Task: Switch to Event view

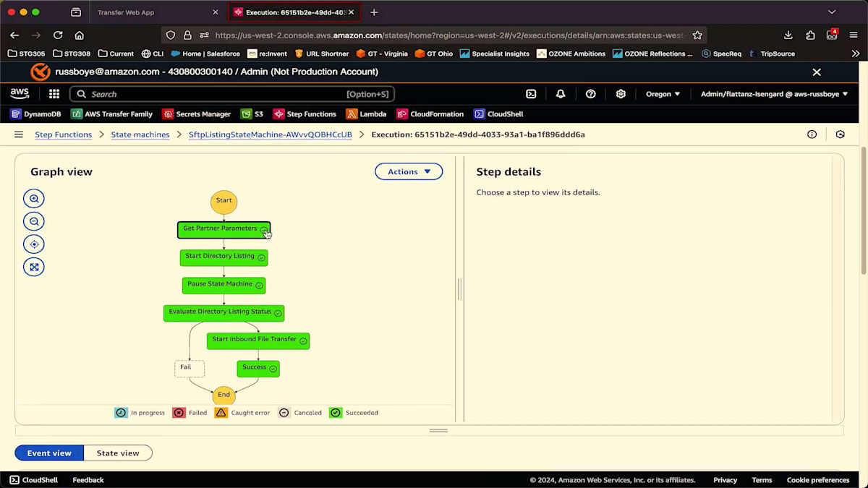Action: point(49,453)
